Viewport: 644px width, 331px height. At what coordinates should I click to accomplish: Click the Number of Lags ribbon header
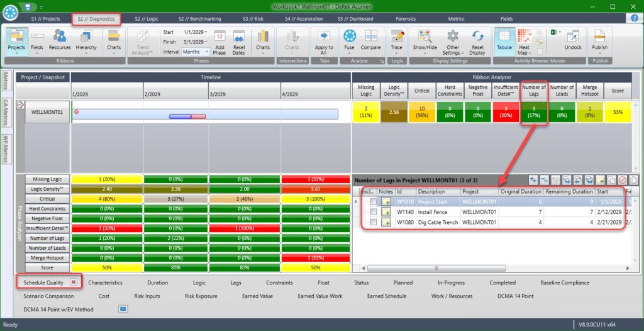tap(533, 91)
